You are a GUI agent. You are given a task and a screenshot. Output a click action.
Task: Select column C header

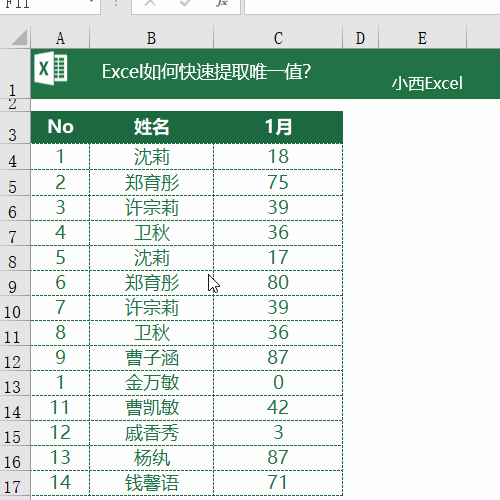(278, 38)
